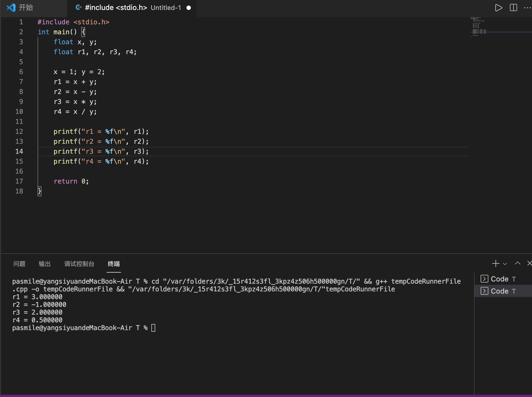Open the 开始 welcome tab

[26, 7]
